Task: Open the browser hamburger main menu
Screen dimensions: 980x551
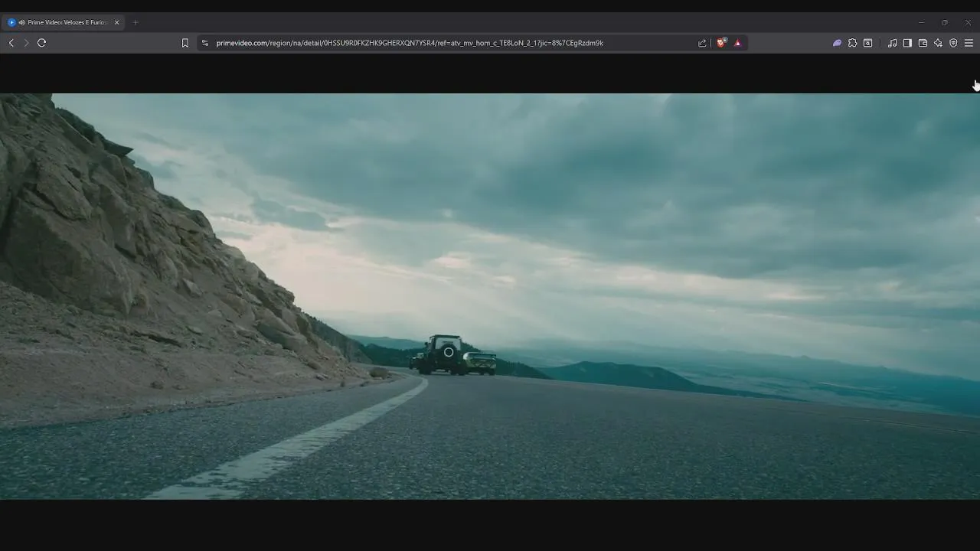Action: (x=969, y=43)
